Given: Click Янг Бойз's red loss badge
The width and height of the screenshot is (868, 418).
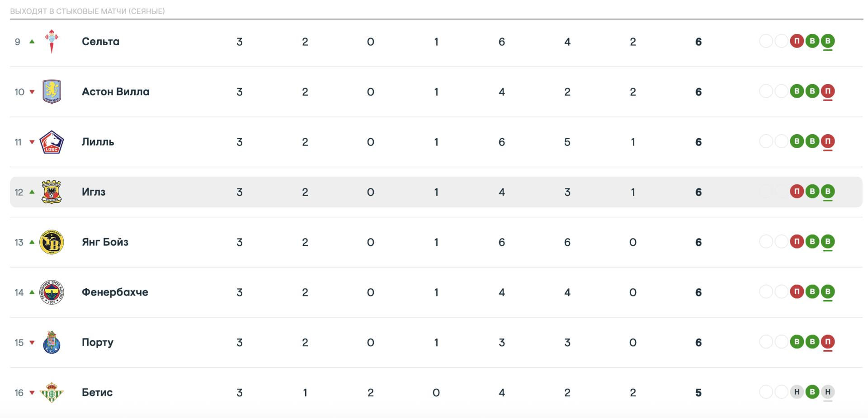Looking at the screenshot, I should coord(797,242).
